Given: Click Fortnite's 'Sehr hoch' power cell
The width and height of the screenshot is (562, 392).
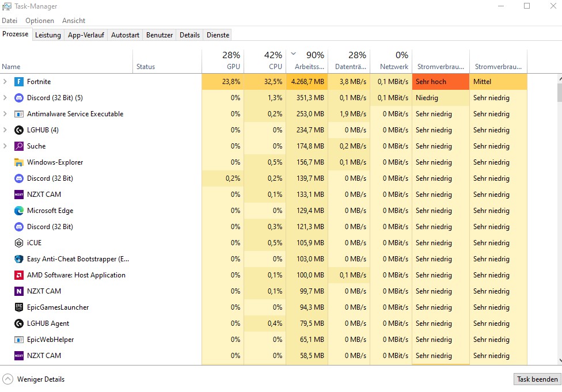Looking at the screenshot, I should (441, 82).
